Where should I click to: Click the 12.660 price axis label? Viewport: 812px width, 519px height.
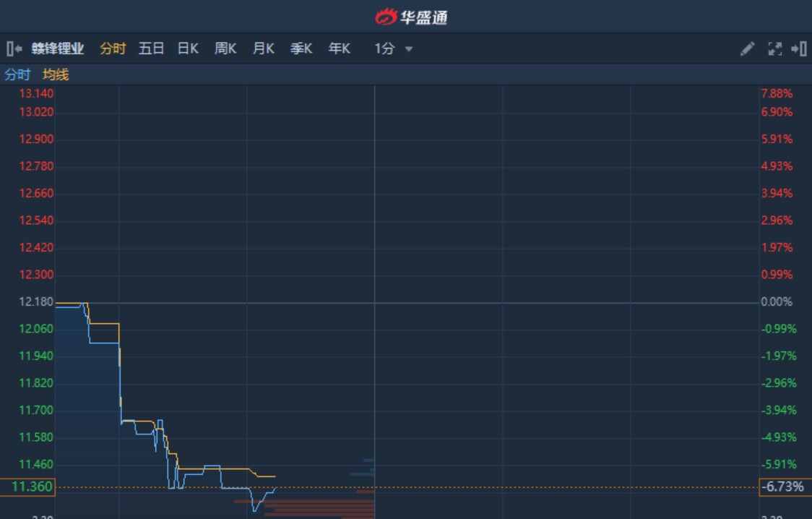[36, 193]
